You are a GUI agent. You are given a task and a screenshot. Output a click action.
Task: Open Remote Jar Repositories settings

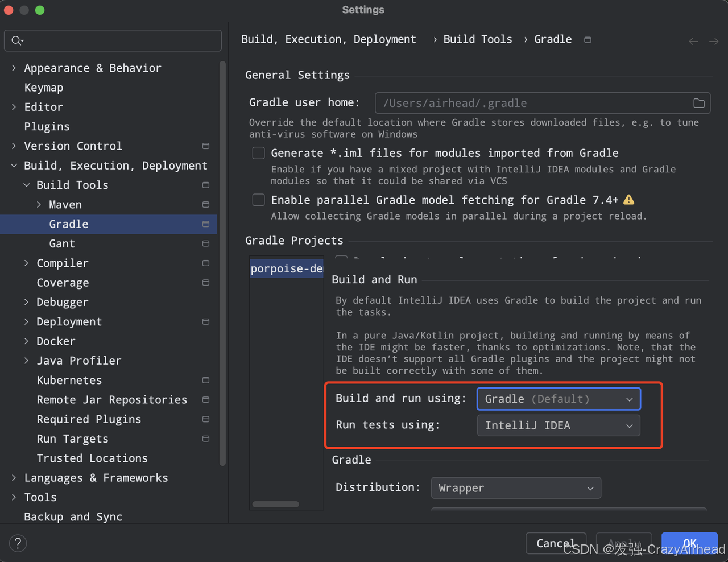[112, 400]
